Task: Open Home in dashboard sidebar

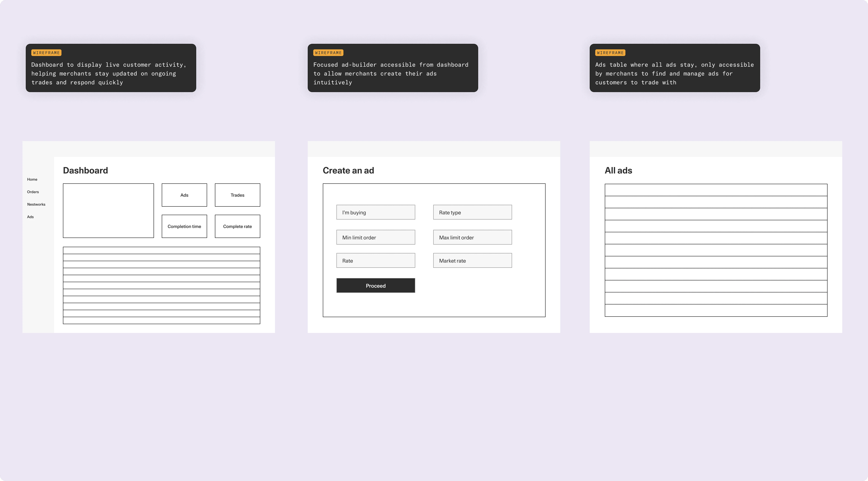Action: point(32,179)
